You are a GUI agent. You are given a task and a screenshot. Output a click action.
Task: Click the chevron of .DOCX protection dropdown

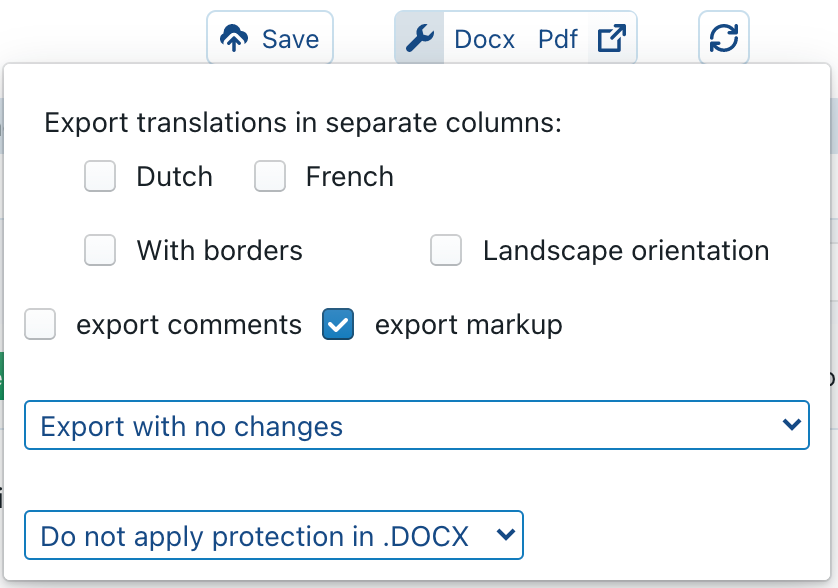505,536
